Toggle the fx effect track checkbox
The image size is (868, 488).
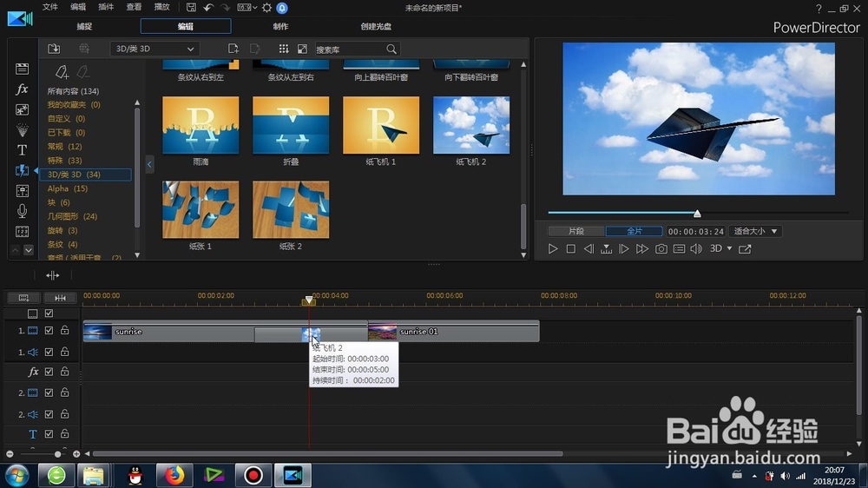[x=49, y=372]
